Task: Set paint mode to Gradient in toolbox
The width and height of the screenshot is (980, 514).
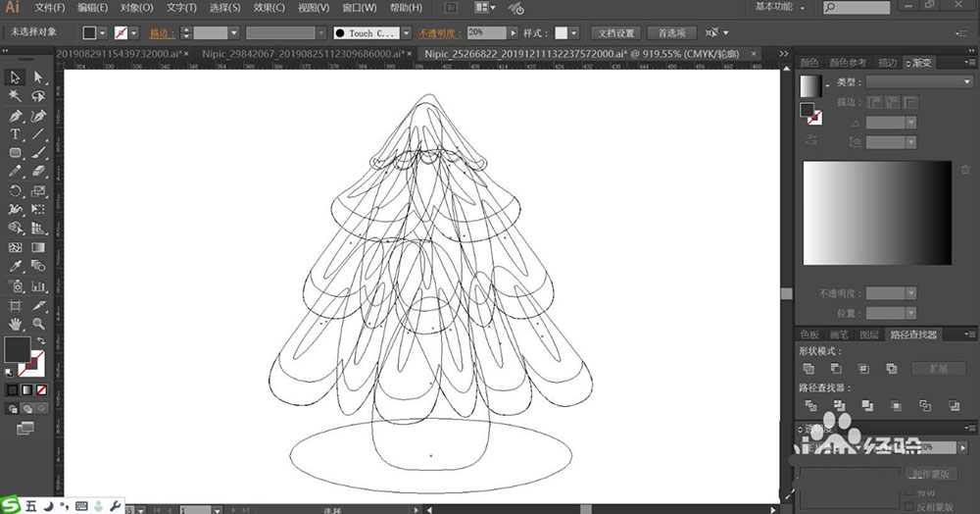Action: (26, 390)
